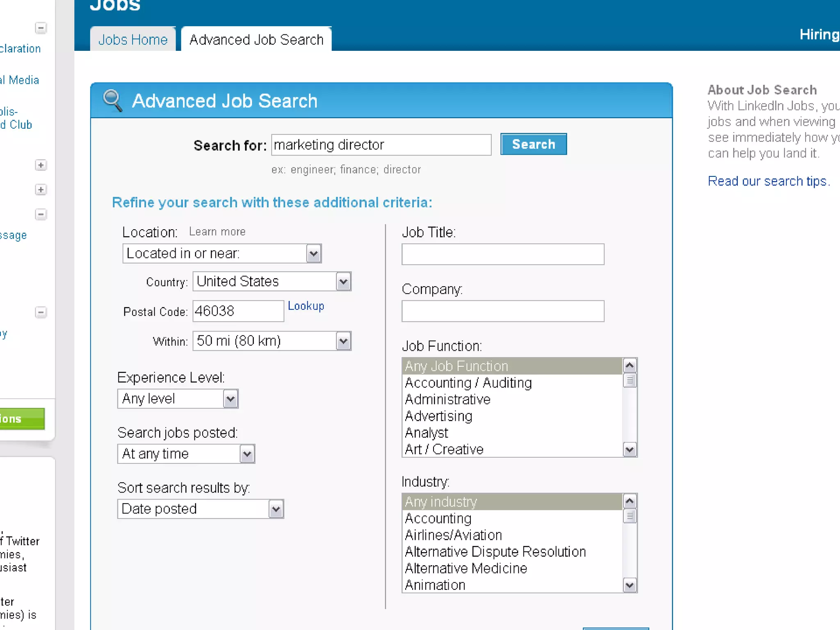
Task: Expand the second plus box in sidebar
Action: tap(41, 189)
